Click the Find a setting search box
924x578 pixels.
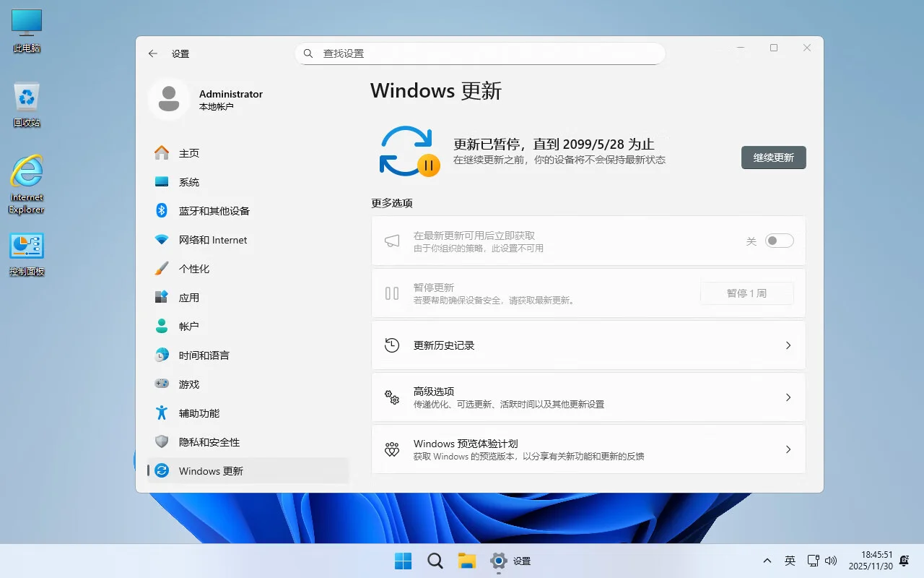pyautogui.click(x=480, y=53)
